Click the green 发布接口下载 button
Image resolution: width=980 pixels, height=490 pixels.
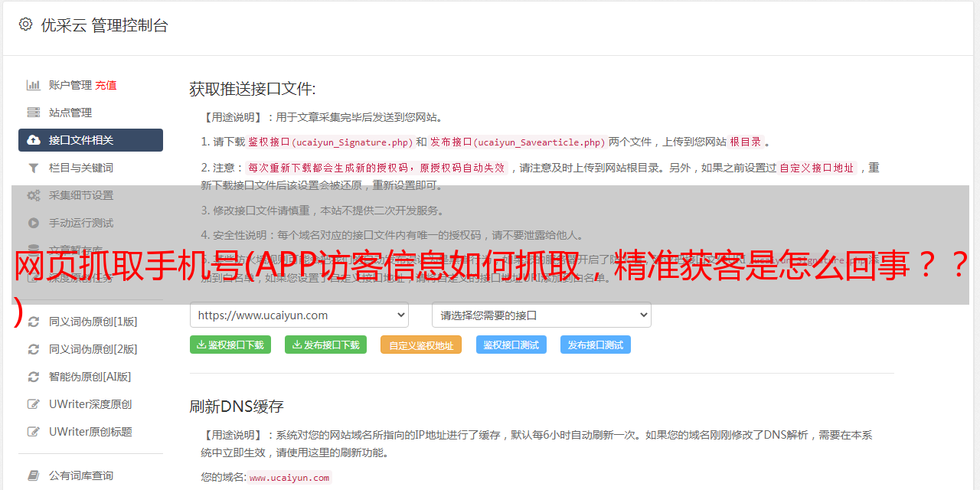tap(325, 345)
